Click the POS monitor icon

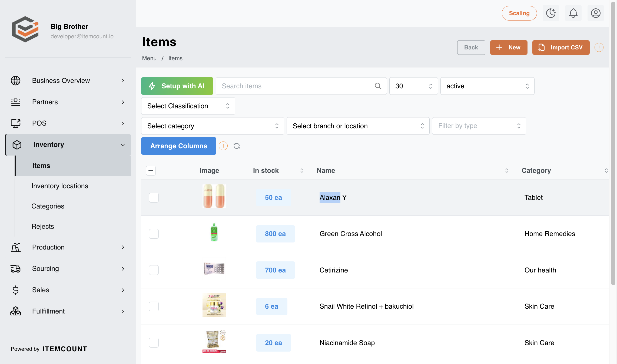coord(16,123)
